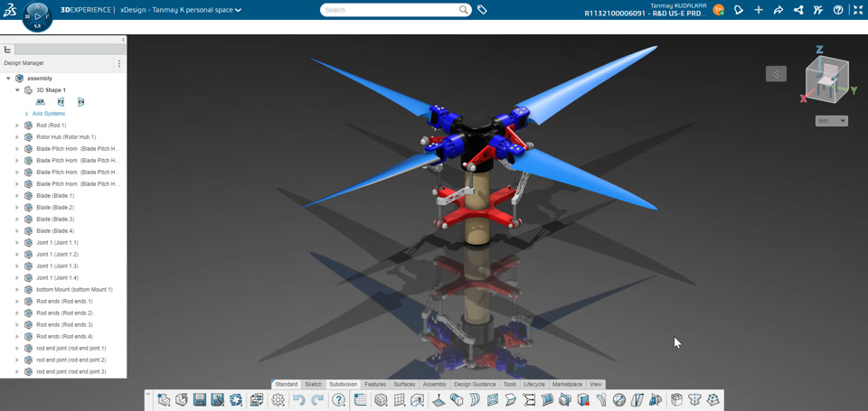Collapse the 3D Shape 1 node
This screenshot has height=411, width=868.
pos(17,90)
